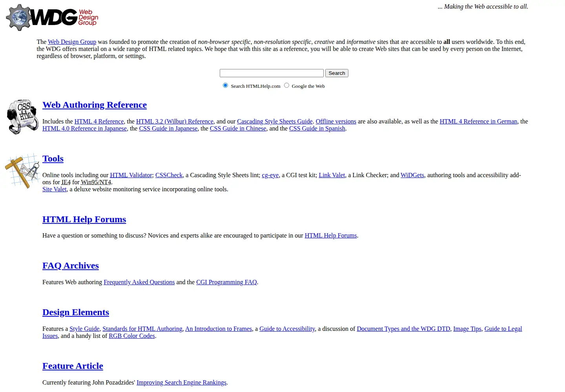Open the Web Authoring Reference heading link
Viewport: 565px width, 392px height.
point(95,105)
